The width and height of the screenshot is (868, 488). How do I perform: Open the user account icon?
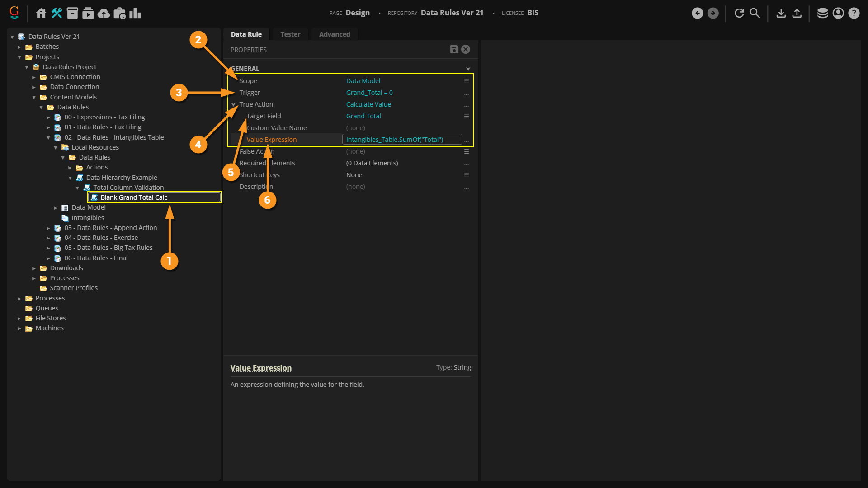coord(838,13)
